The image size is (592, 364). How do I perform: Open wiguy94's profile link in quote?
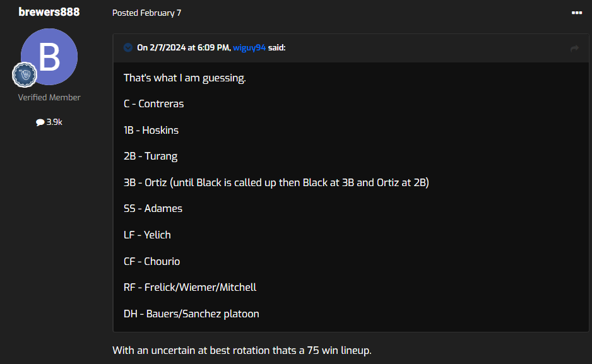(x=249, y=47)
